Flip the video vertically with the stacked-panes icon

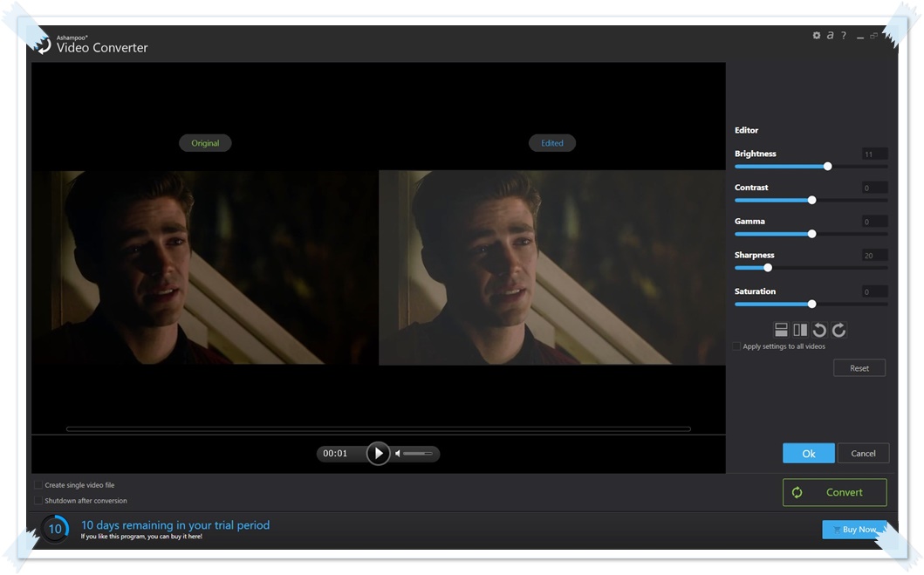(781, 330)
